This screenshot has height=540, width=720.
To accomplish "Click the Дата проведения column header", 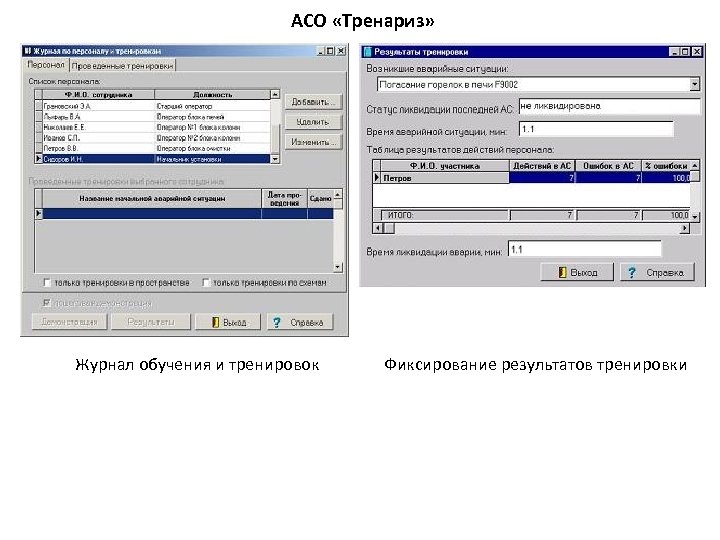I will pyautogui.click(x=284, y=198).
